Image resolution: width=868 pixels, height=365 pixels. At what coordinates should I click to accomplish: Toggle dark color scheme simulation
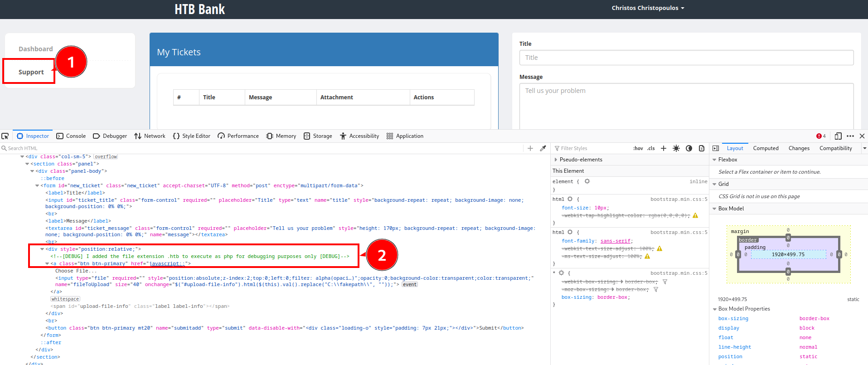pyautogui.click(x=689, y=148)
